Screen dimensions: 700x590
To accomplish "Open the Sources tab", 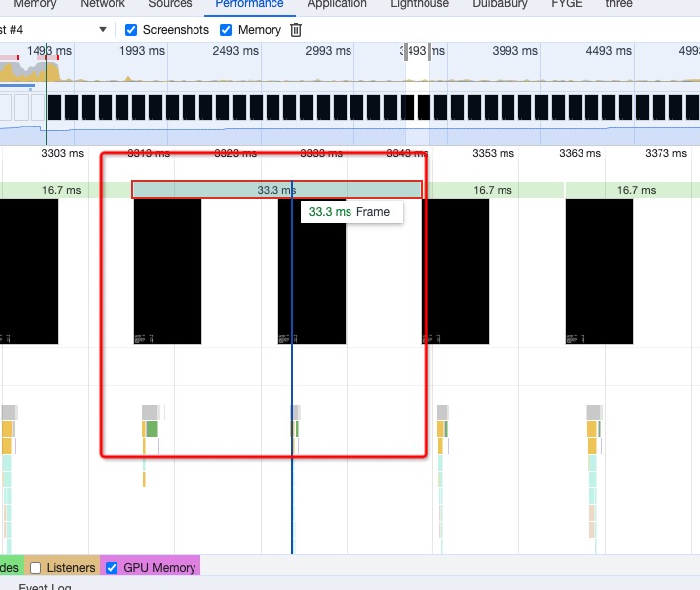I will (170, 4).
